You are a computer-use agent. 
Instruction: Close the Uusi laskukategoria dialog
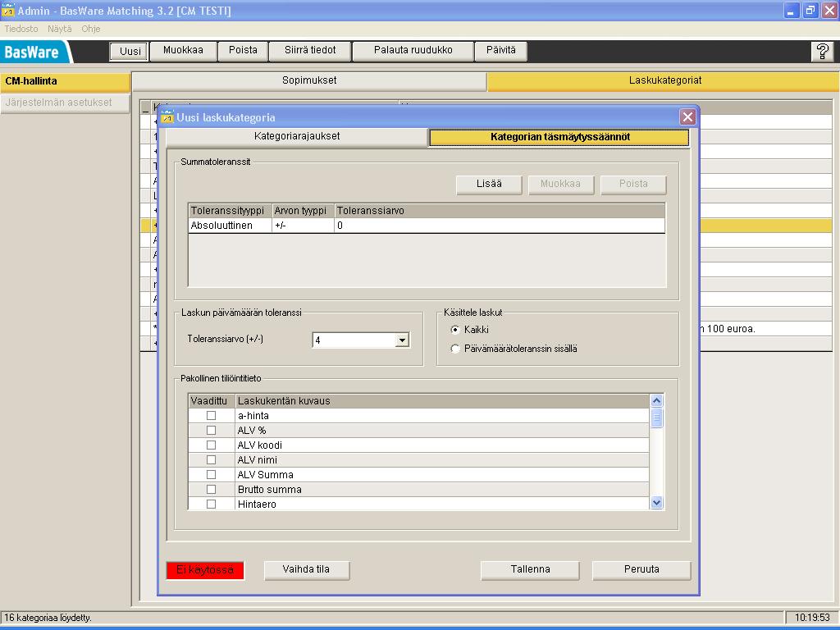688,116
